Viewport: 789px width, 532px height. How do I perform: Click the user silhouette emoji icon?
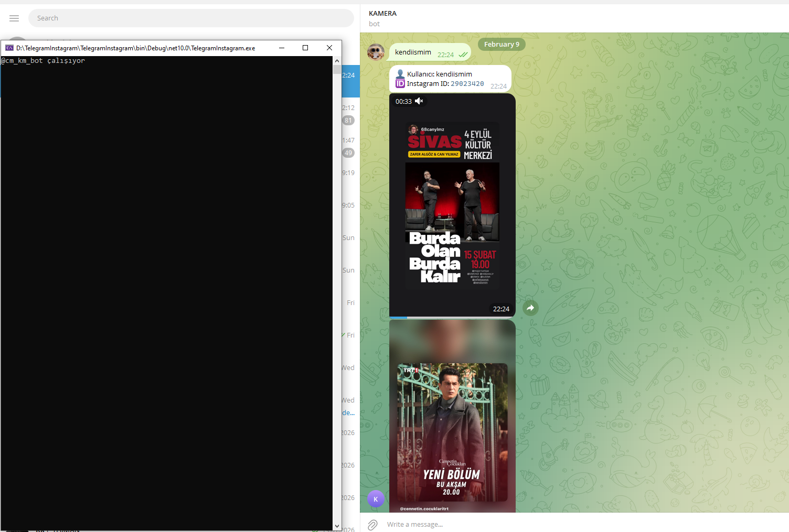(400, 74)
